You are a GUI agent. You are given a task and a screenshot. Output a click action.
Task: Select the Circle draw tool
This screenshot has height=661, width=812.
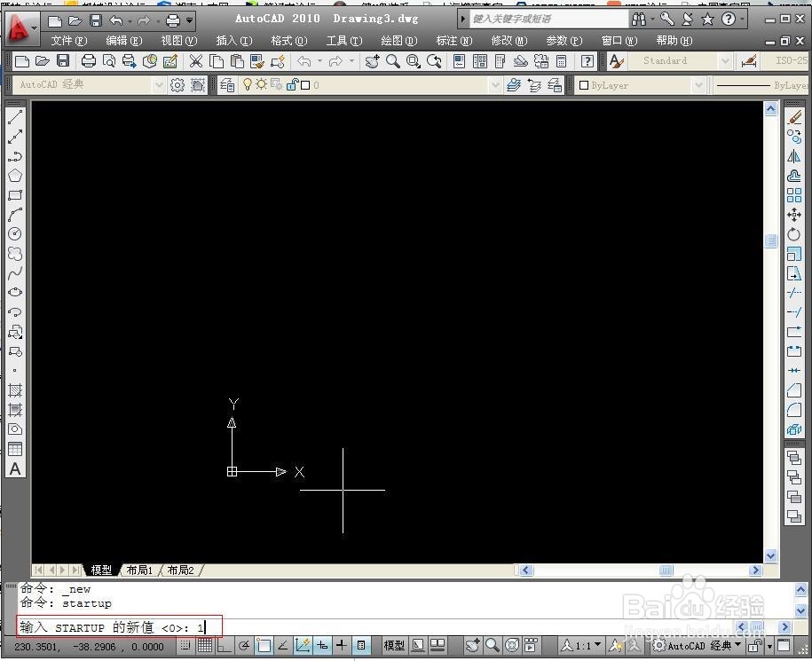click(15, 234)
